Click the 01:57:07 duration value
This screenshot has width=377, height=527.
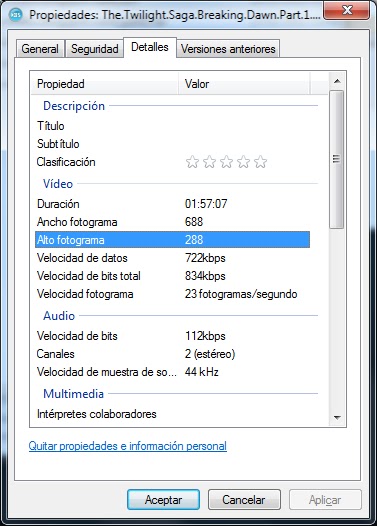coord(206,204)
